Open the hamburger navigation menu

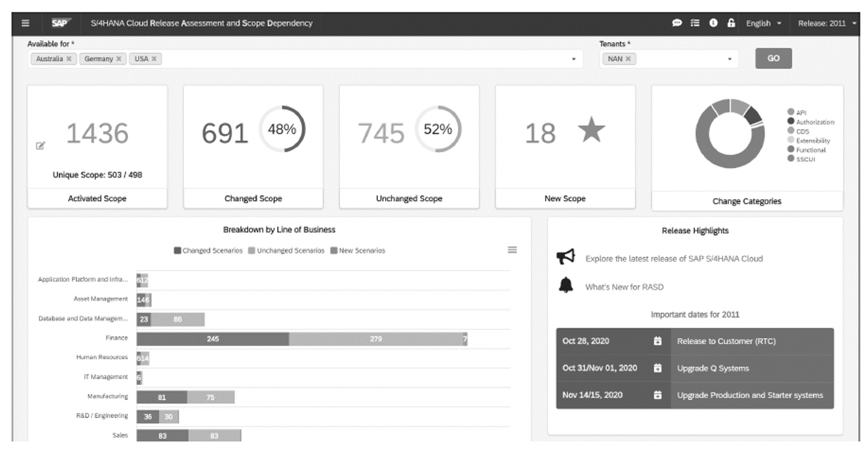tap(25, 24)
